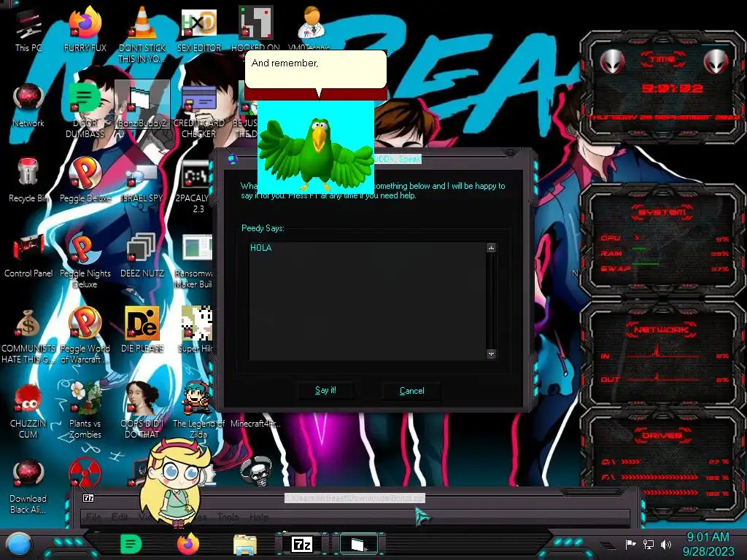
Task: Open the Help menu in 7-Zip
Action: (259, 517)
